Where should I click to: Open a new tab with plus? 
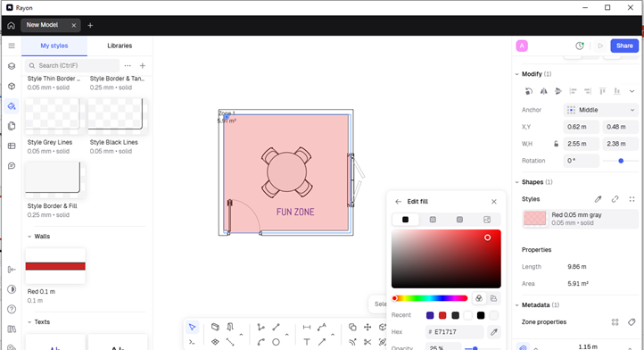coord(90,26)
